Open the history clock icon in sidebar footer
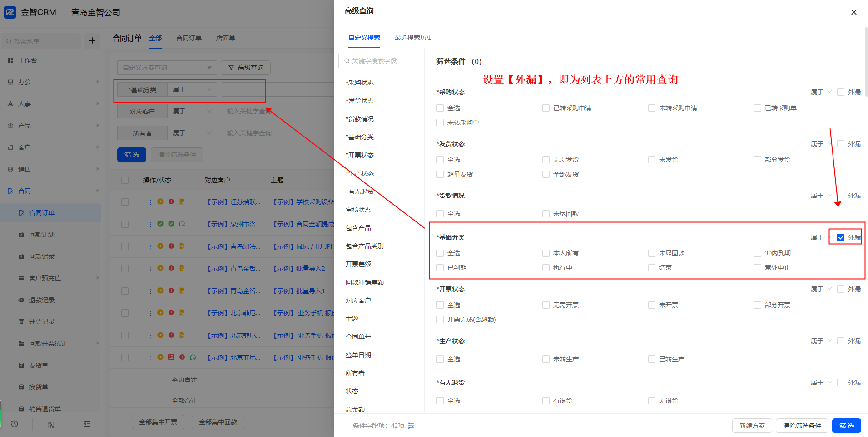868x437 pixels. click(15, 424)
